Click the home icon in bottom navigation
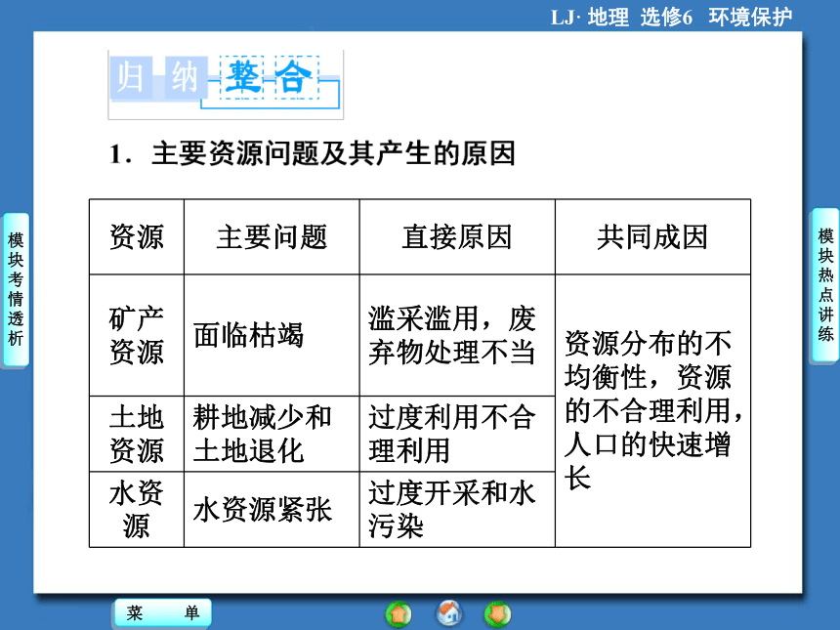This screenshot has width=840, height=630. click(x=449, y=612)
